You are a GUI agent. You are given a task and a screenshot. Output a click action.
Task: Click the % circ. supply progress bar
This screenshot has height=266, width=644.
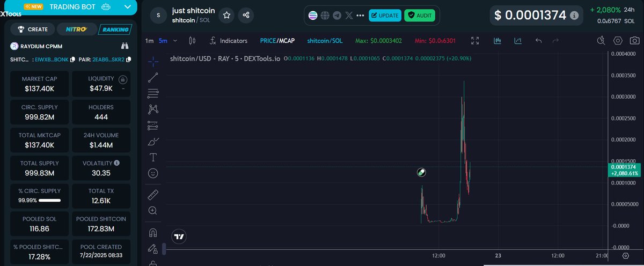(x=49, y=200)
